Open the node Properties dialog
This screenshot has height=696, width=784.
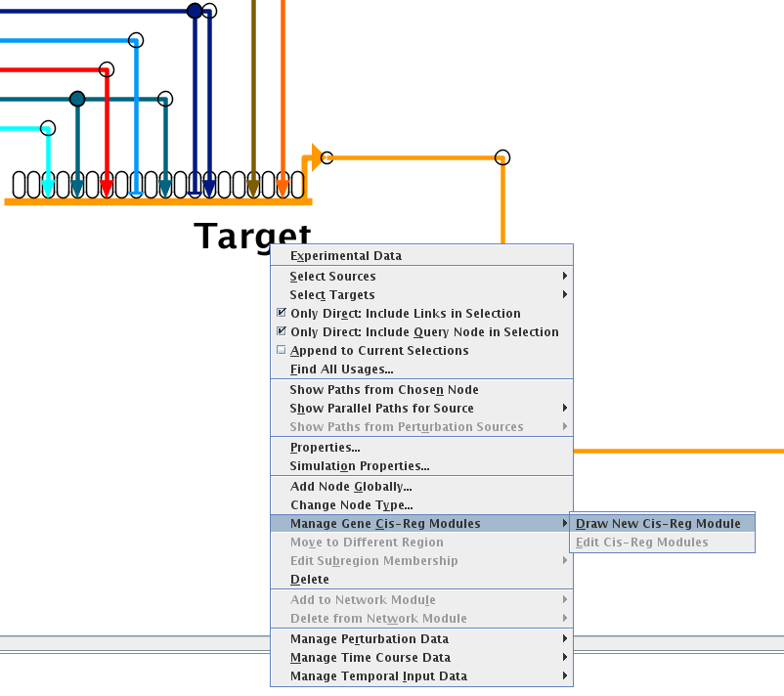[x=325, y=448]
